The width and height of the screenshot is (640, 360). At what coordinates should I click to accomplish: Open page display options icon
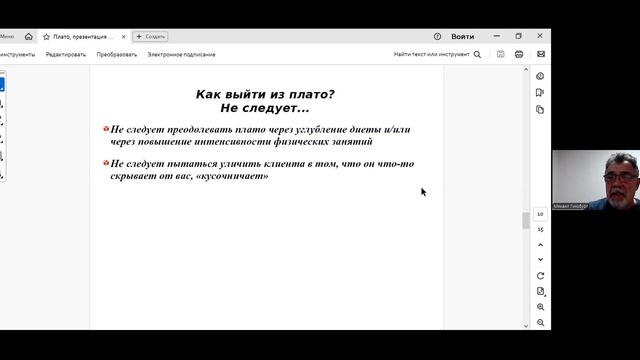tap(541, 291)
